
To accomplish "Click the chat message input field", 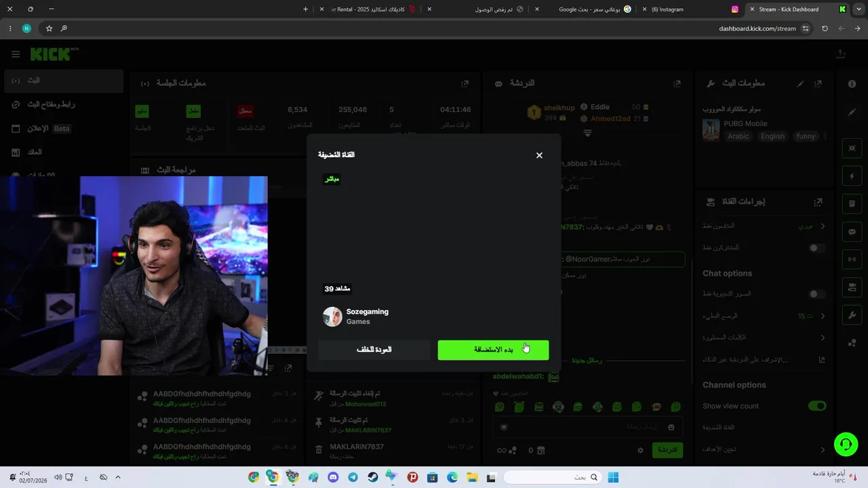I will [x=587, y=427].
